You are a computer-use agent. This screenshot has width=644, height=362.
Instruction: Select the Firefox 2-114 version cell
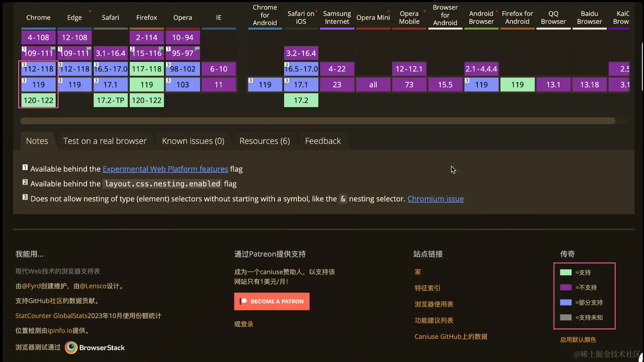pos(146,38)
